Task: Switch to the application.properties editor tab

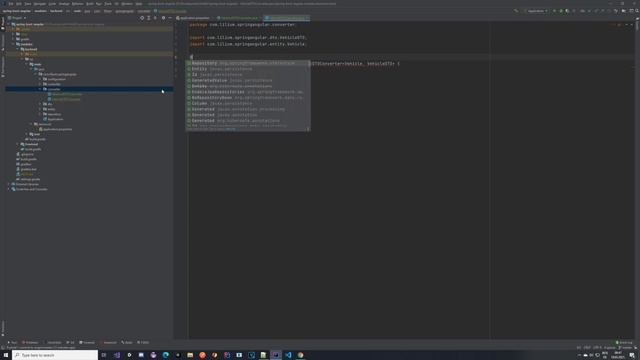Action: (x=193, y=18)
